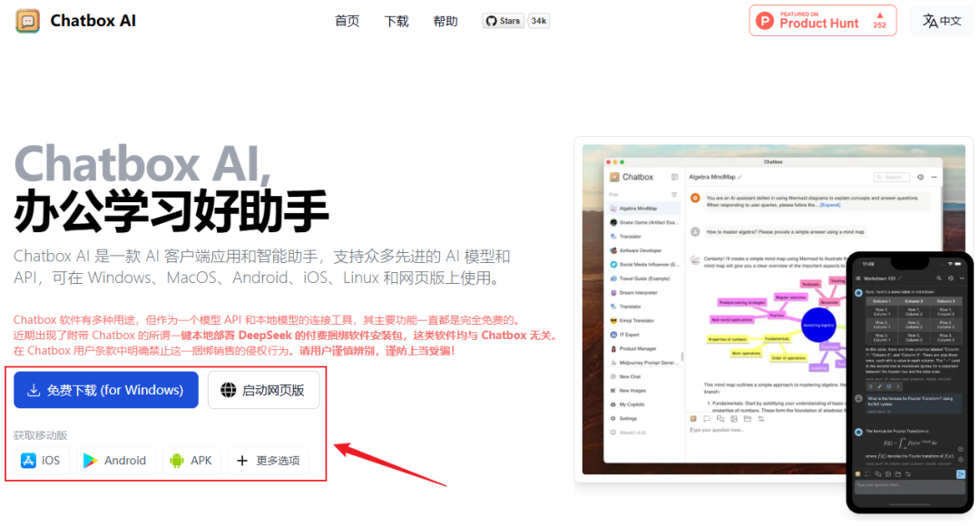Click the Android Google Play icon
This screenshot has height=526, width=980.
[91, 461]
